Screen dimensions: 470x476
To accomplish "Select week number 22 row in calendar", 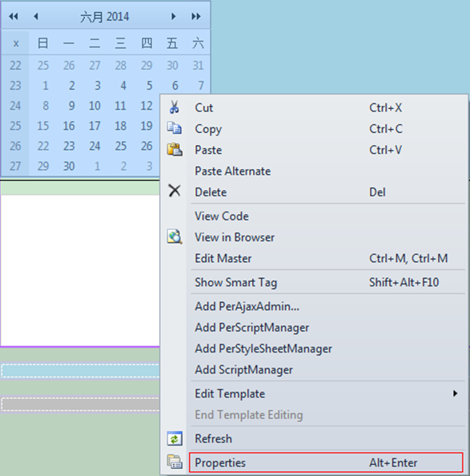I will click(x=15, y=66).
